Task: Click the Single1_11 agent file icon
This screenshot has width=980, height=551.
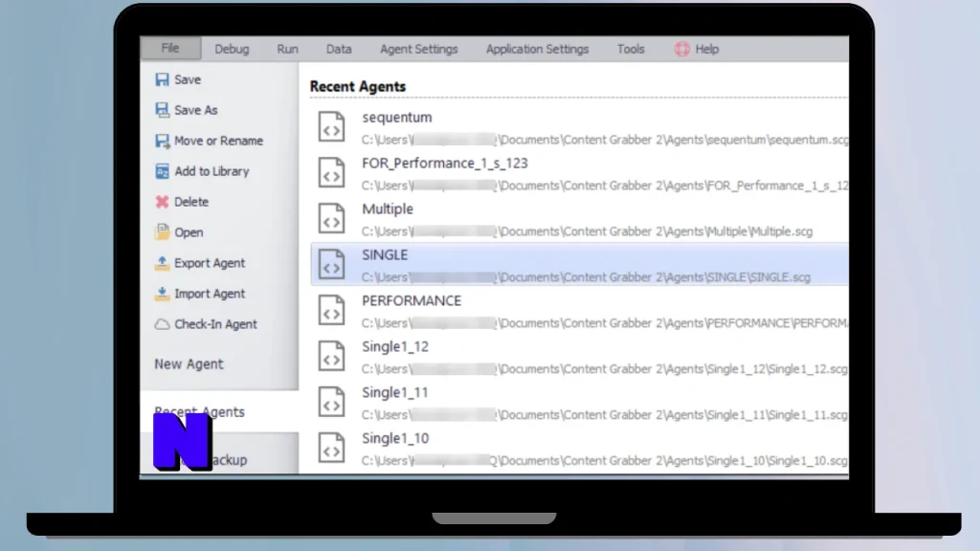Action: point(331,402)
